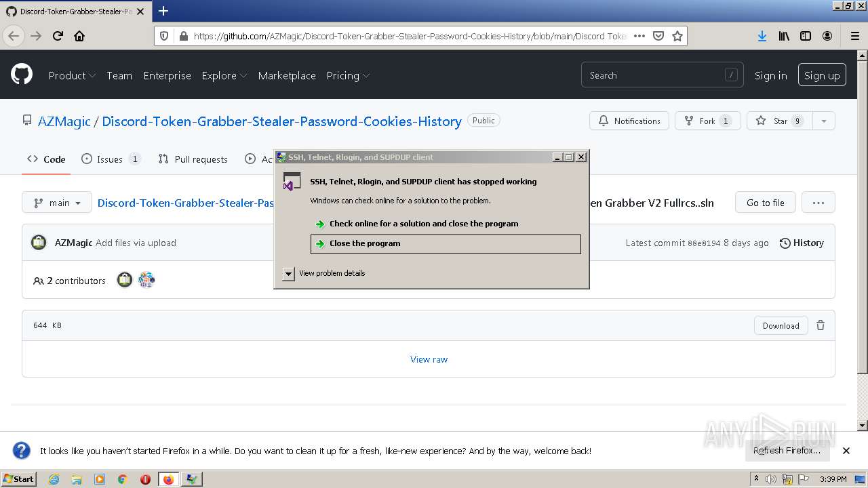Open the Team link in header

point(119,75)
